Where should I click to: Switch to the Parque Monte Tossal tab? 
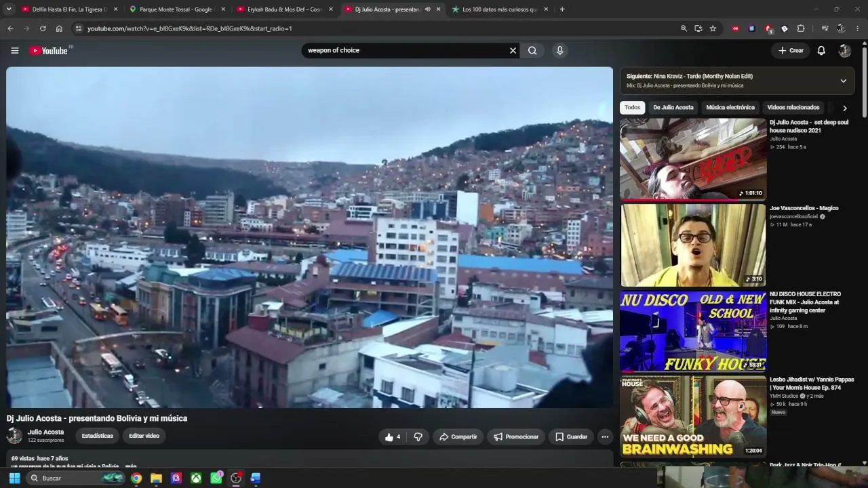(178, 9)
